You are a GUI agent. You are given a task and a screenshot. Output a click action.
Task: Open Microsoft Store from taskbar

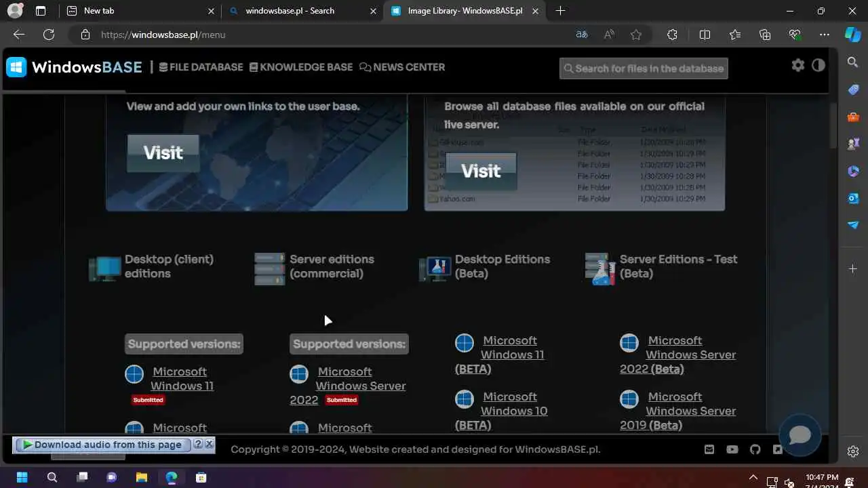[201, 477]
